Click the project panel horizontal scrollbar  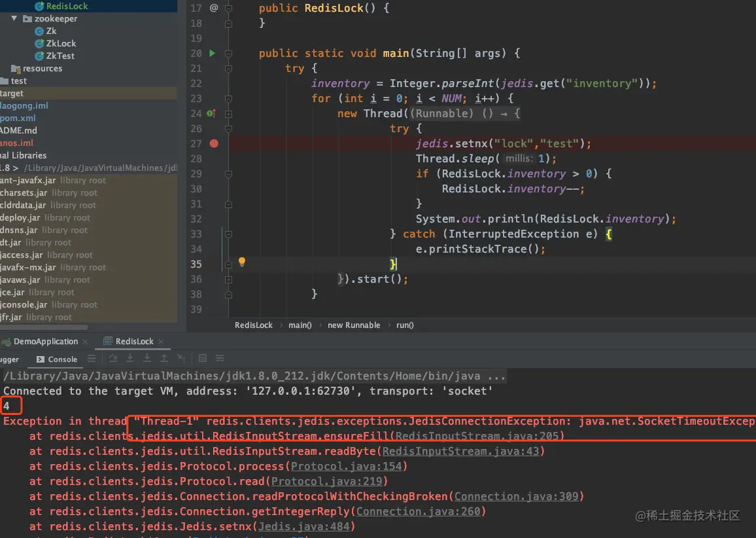pos(44,327)
